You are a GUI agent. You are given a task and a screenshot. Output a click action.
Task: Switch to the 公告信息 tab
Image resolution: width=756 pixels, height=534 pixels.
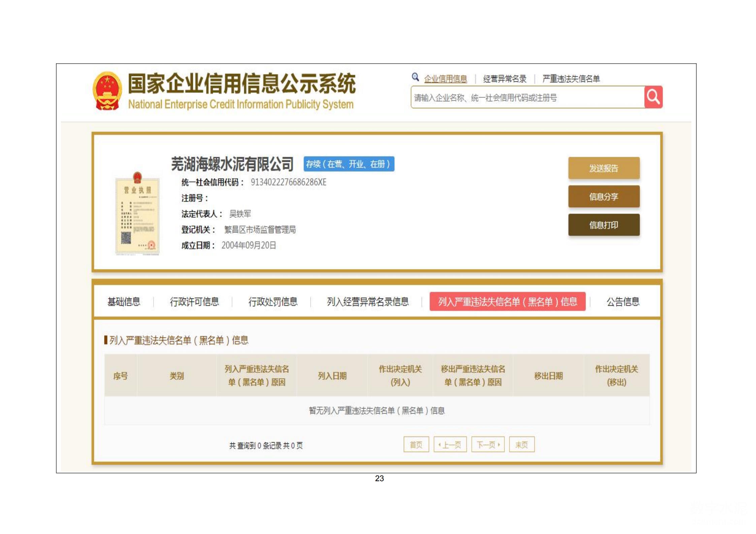(x=623, y=301)
